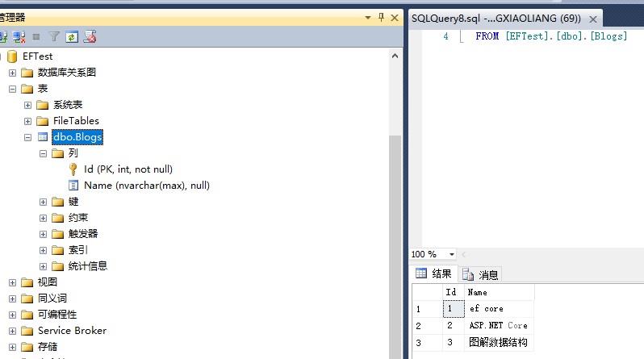Expand the 同义词 synonyms node
The image size is (644, 359).
pyautogui.click(x=12, y=298)
